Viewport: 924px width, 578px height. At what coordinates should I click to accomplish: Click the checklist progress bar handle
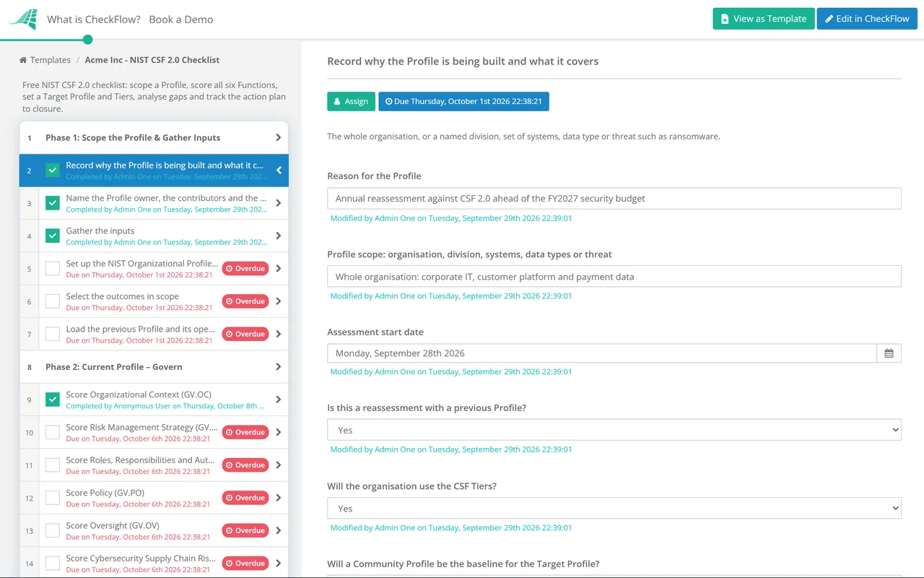(87, 39)
